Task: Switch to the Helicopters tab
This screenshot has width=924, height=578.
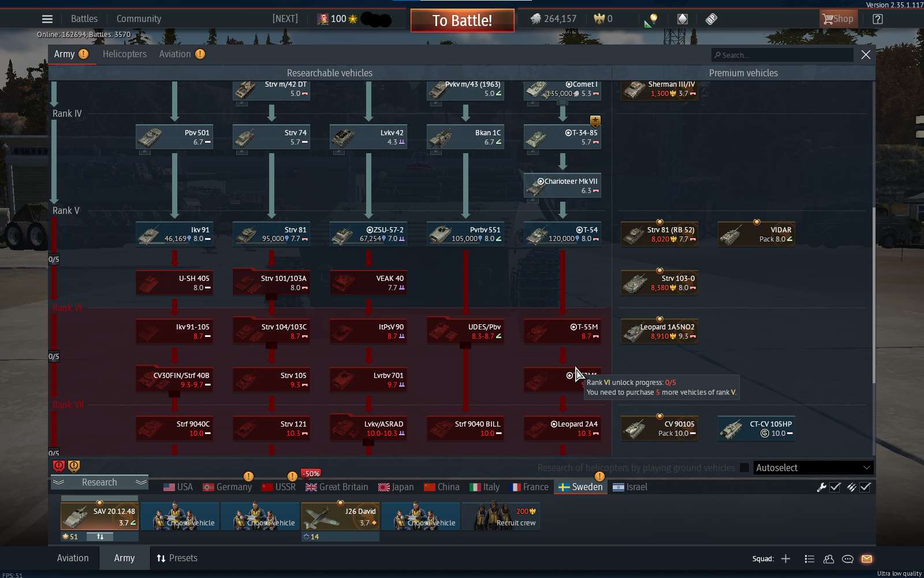Action: coord(125,54)
